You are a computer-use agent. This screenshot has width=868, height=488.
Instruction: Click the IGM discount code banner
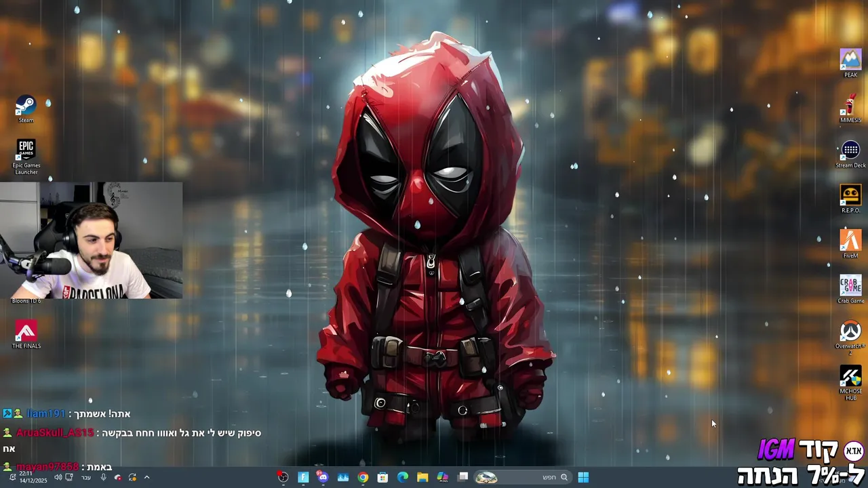pos(801,462)
